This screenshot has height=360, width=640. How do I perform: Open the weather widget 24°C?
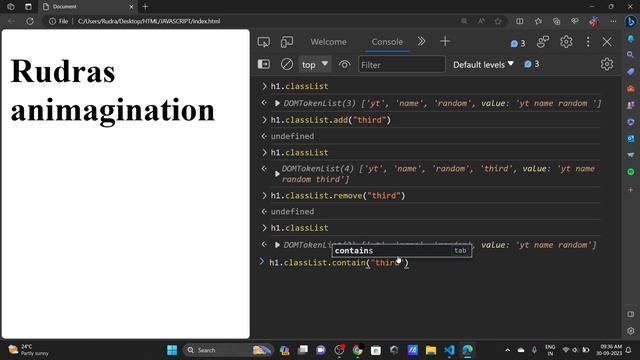(29, 350)
